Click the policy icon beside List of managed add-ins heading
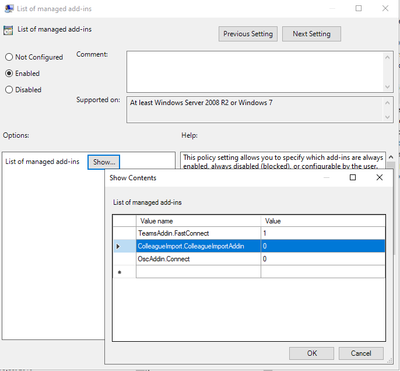This screenshot has height=371, width=400. pyautogui.click(x=8, y=30)
